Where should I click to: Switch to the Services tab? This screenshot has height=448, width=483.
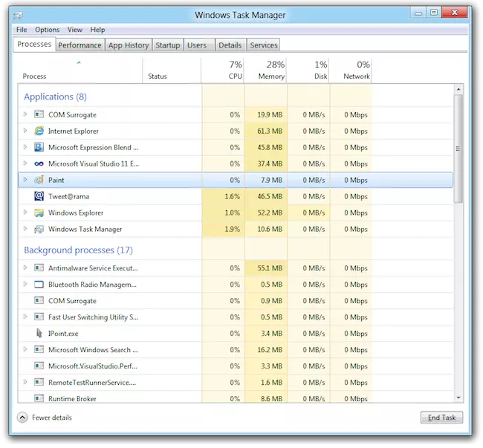(264, 45)
